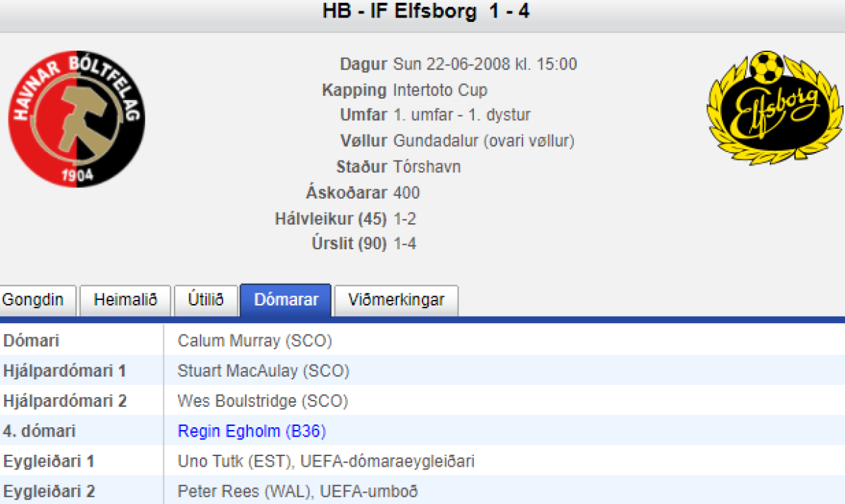Click Wes Boulstridge (SCO) in the table
Viewport: 845px width, 504px height.
(263, 401)
